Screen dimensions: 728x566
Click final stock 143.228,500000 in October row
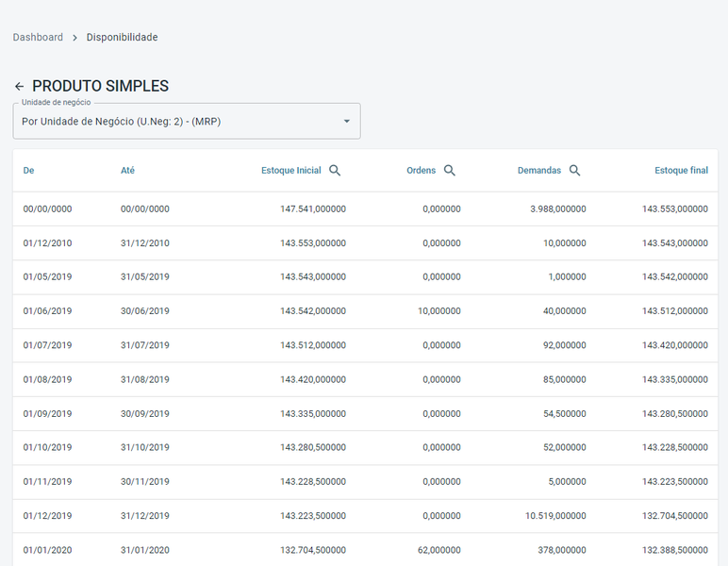[x=675, y=447]
